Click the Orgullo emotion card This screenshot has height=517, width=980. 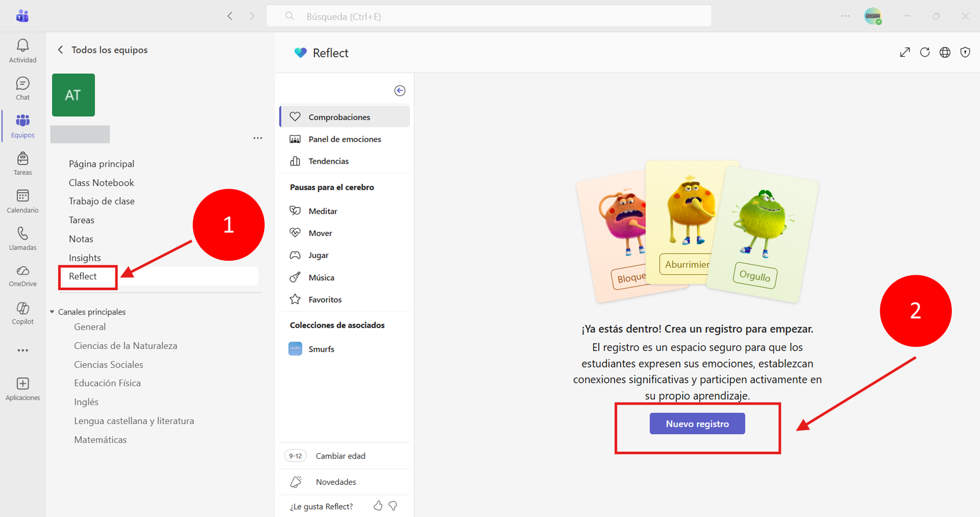coord(764,236)
